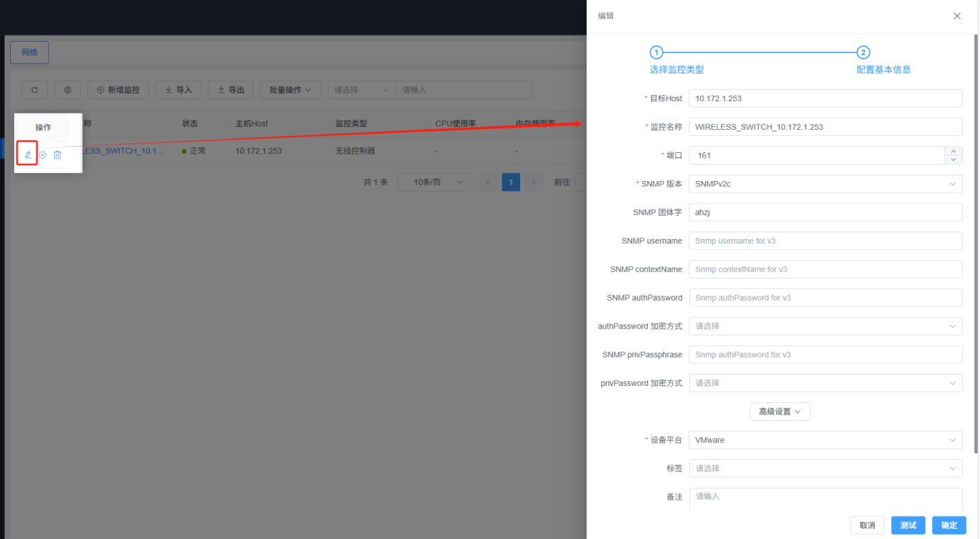Screen dimensions: 980x539
Task: Click step 1 circle 选择监控类型
Action: click(x=656, y=53)
